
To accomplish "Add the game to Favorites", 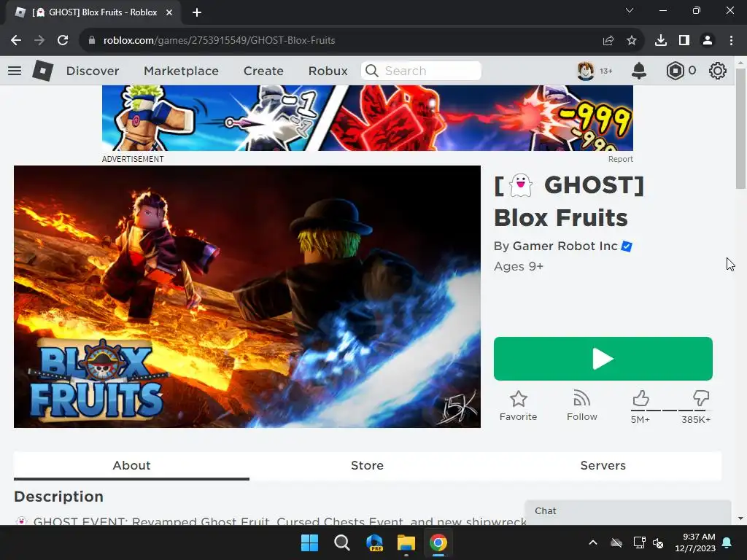I will click(519, 405).
